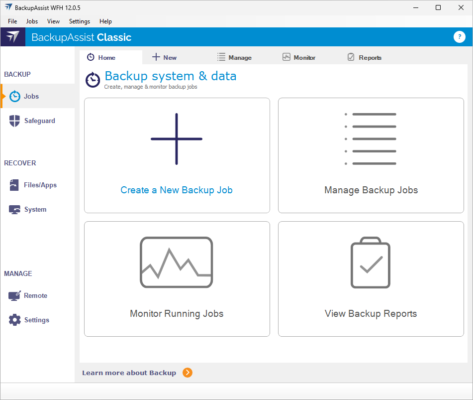Viewport: 473px width, 400px height.
Task: Switch to the New tab
Action: [x=164, y=57]
